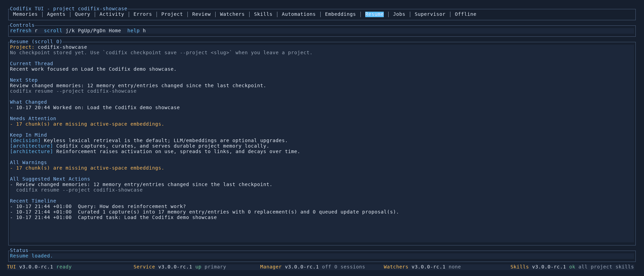Open the Supervisor tab

click(430, 14)
